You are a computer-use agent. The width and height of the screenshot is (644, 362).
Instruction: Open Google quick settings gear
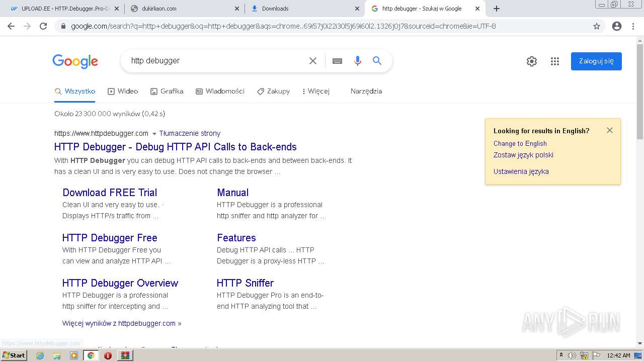[x=532, y=61]
